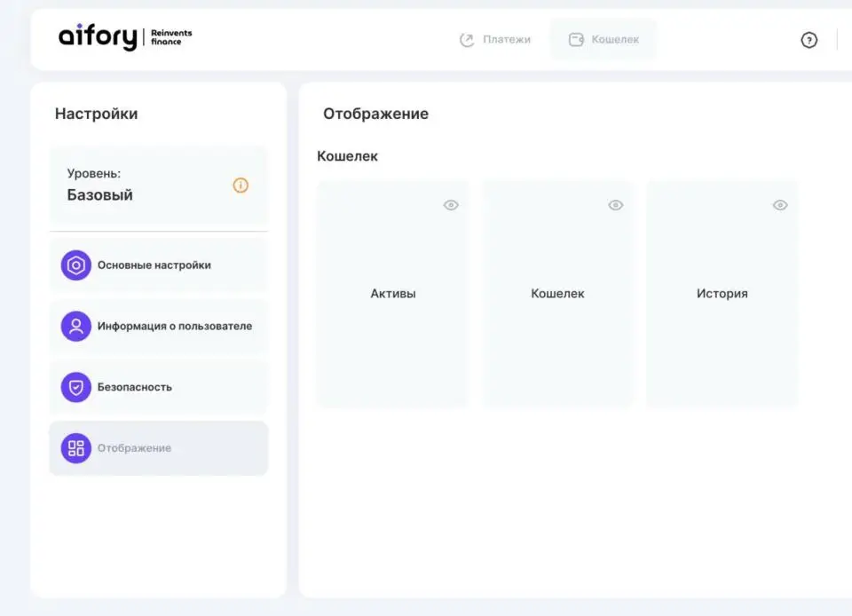Click the Уровень: label
The width and height of the screenshot is (852, 616).
(x=94, y=173)
